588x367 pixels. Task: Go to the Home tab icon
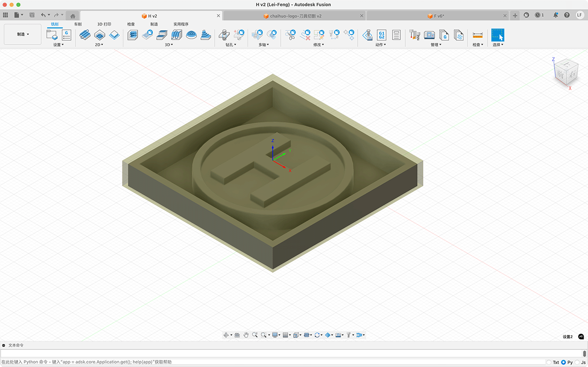tap(73, 16)
